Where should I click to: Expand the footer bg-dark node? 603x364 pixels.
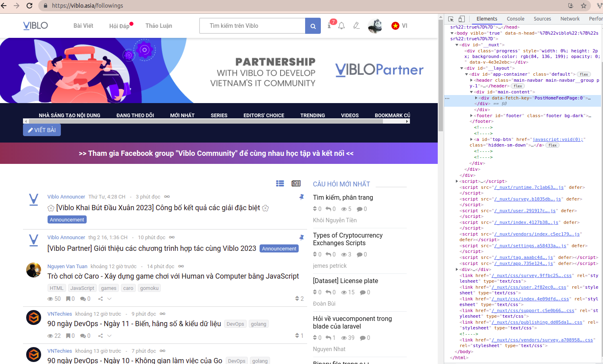(471, 116)
